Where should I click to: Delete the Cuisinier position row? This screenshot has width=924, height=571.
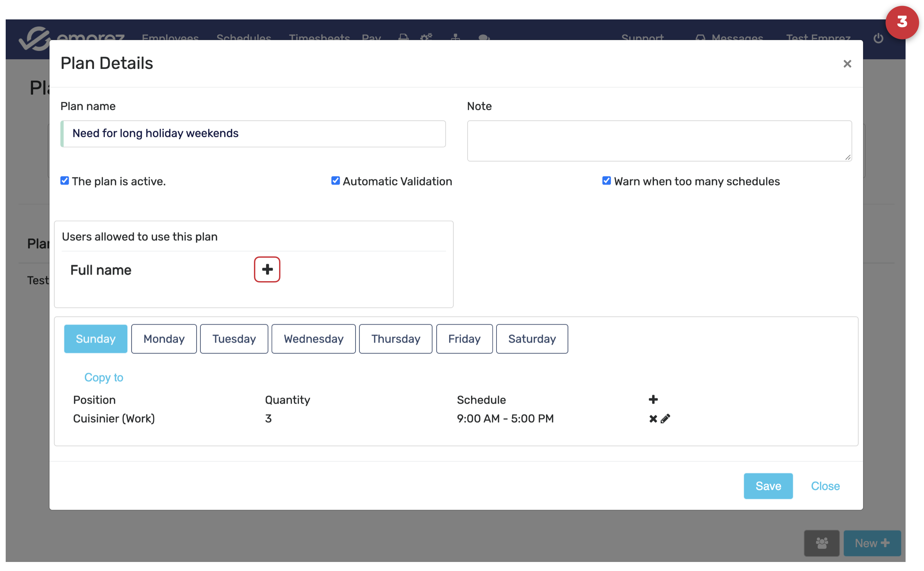coord(653,418)
